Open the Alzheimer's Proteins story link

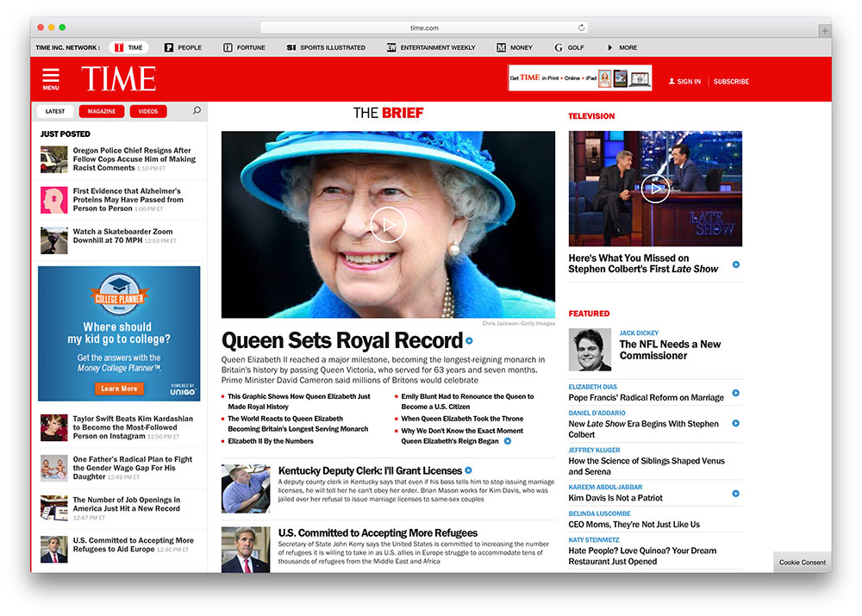[128, 200]
